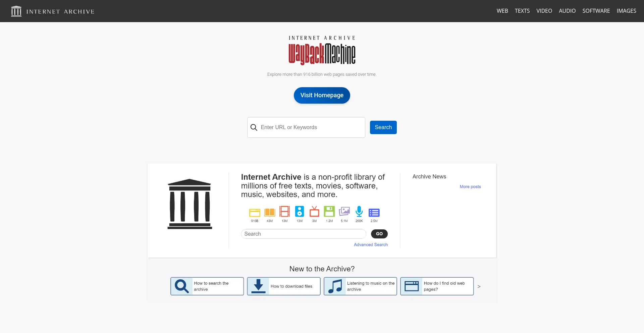The width and height of the screenshot is (644, 333).
Task: Select the film strip video icon
Action: click(x=284, y=212)
